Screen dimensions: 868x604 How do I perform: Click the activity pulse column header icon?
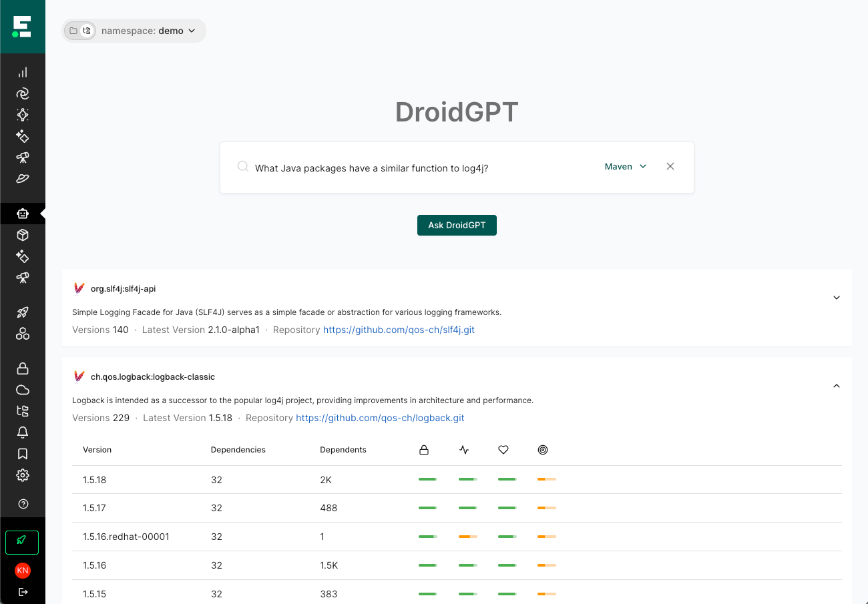[464, 450]
